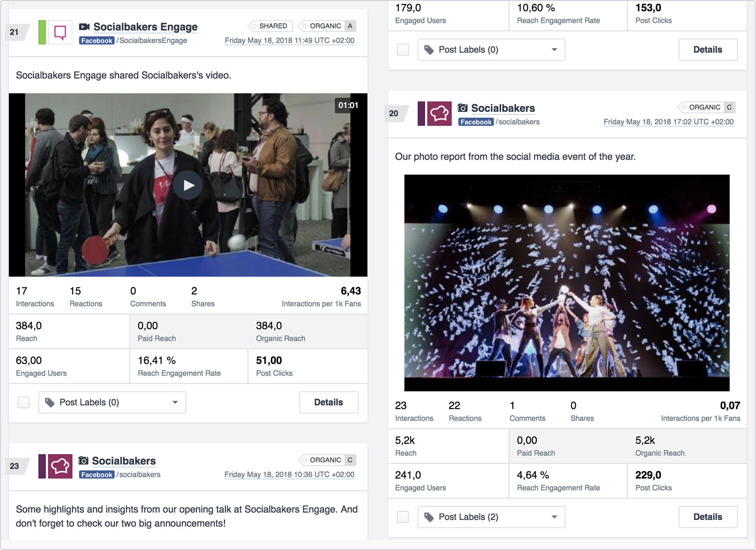Click the photo camera icon on post 23
The image size is (756, 550).
83,460
